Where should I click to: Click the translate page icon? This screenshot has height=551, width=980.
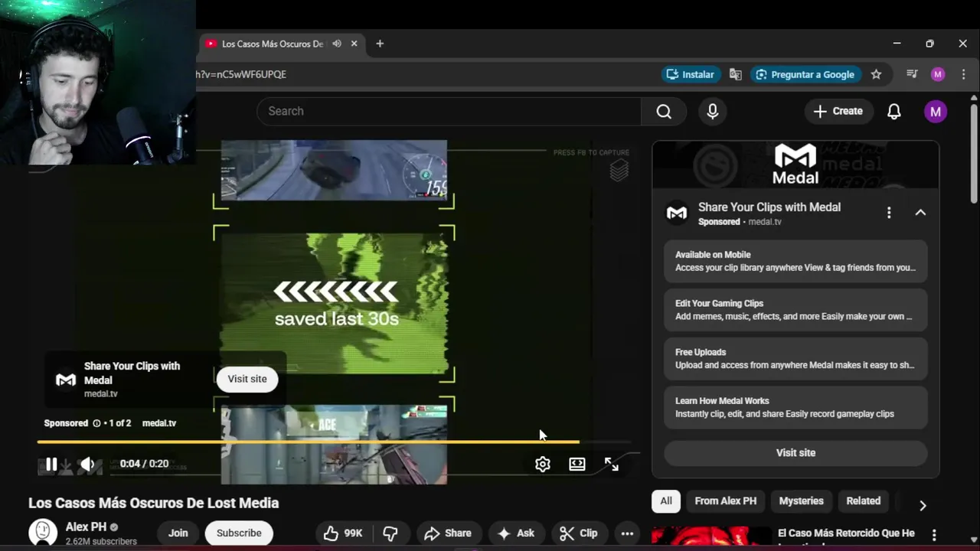tap(735, 74)
